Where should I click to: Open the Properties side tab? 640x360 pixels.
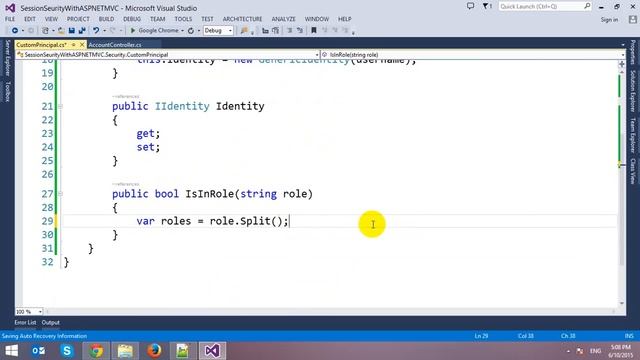click(633, 52)
